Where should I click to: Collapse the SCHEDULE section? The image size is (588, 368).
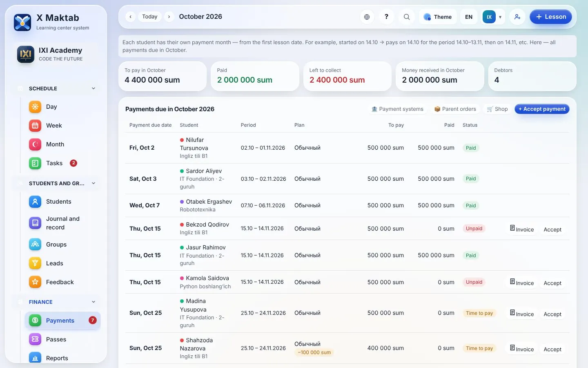point(94,88)
